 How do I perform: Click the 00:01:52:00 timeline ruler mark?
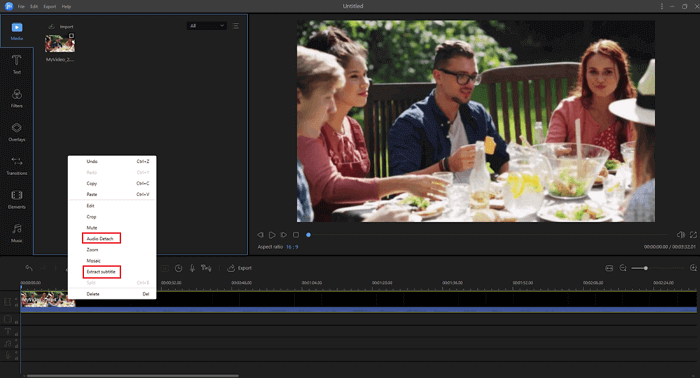click(523, 282)
